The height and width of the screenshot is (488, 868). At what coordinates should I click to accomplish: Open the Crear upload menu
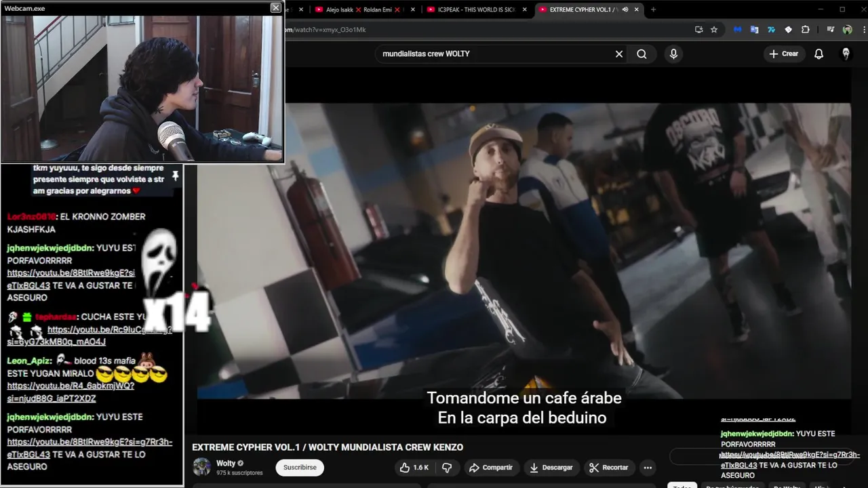[x=784, y=54]
